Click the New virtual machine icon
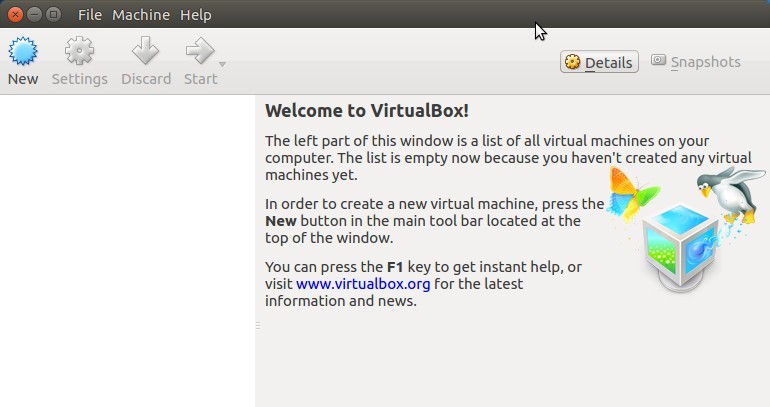 (23, 51)
